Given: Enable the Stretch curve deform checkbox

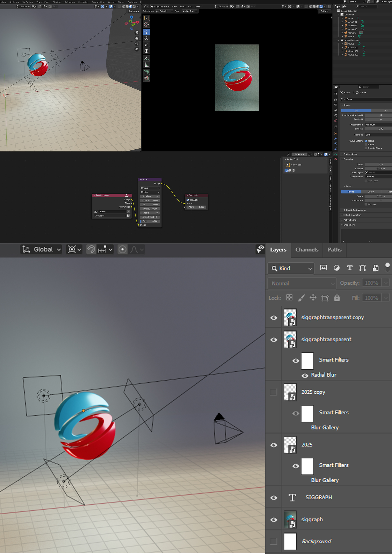Looking at the screenshot, I should coord(366,144).
